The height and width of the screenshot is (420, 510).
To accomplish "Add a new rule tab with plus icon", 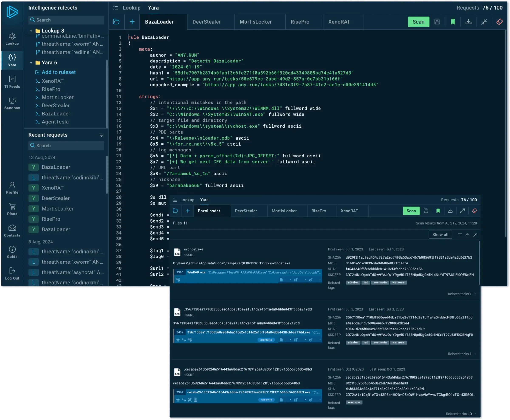I will click(x=132, y=22).
